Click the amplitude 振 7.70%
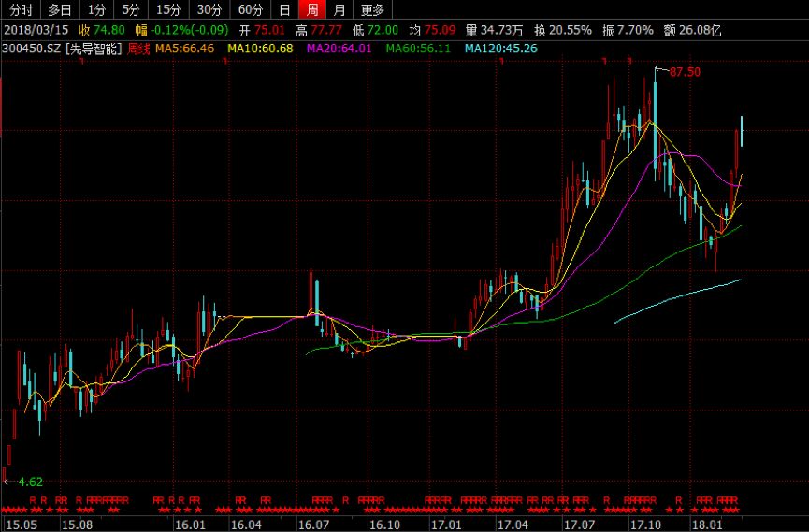Viewport: 809px width, 532px height. (x=628, y=30)
